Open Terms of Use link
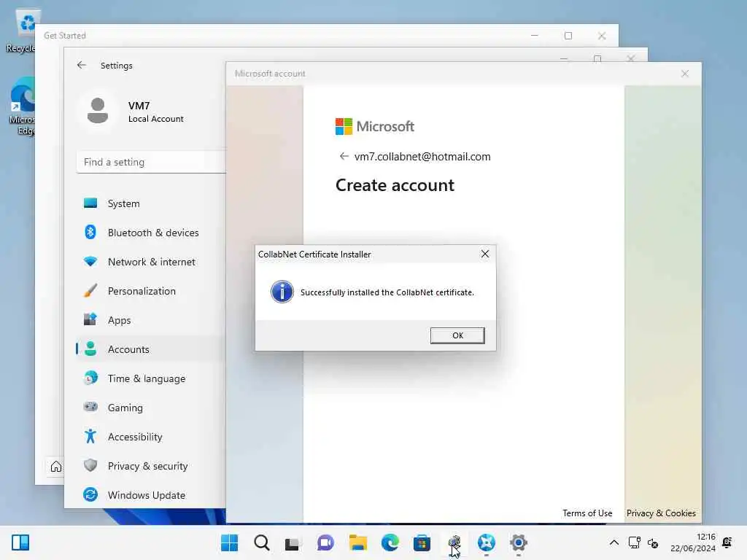Viewport: 747px width, 560px height. 587,513
